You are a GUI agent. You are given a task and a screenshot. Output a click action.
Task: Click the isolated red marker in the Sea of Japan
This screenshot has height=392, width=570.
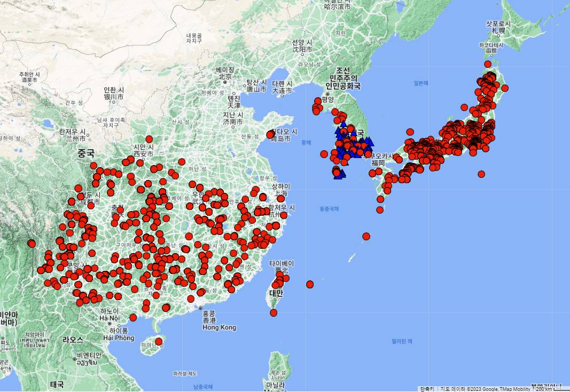pyautogui.click(x=410, y=132)
